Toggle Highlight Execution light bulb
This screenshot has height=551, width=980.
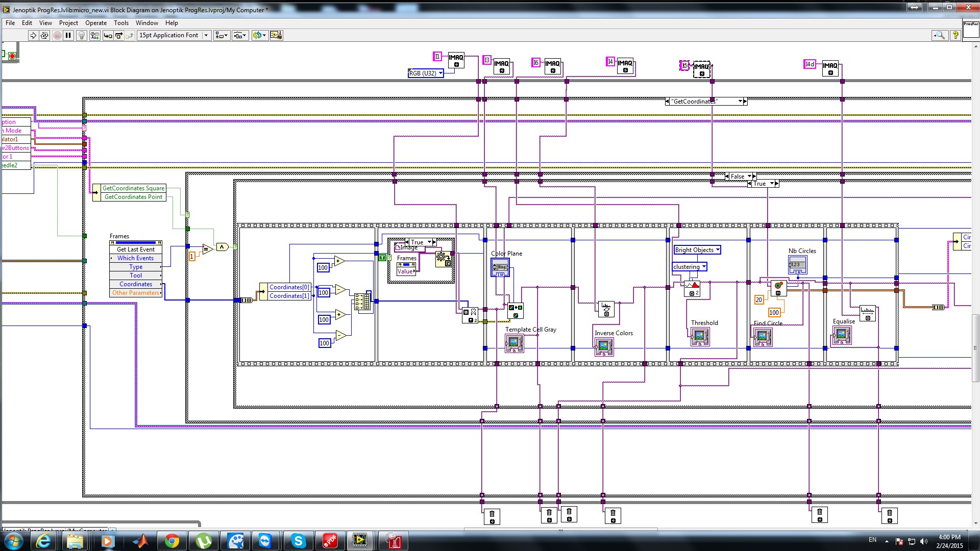(81, 35)
